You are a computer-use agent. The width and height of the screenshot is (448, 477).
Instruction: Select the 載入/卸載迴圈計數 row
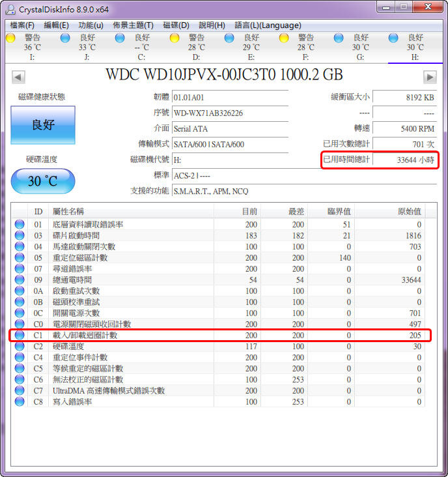pos(218,335)
